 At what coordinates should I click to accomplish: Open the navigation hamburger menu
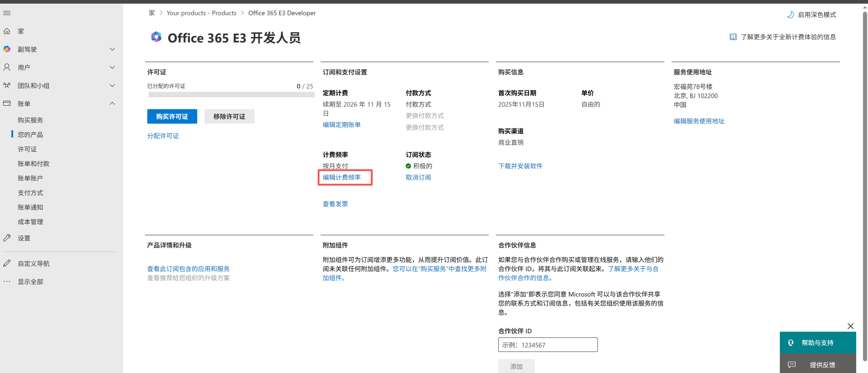[7, 13]
